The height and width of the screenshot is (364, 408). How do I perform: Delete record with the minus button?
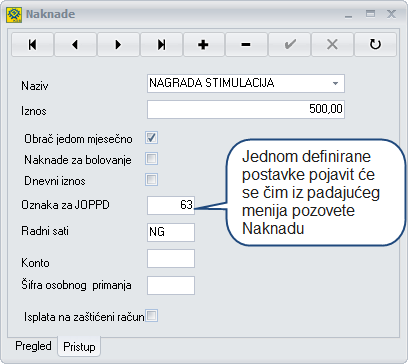[246, 44]
